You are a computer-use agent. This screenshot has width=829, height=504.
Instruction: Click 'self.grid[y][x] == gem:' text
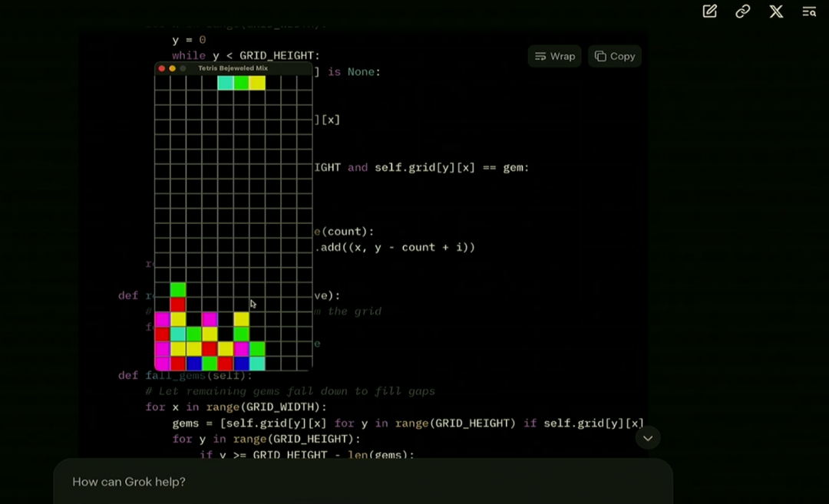pyautogui.click(x=451, y=167)
